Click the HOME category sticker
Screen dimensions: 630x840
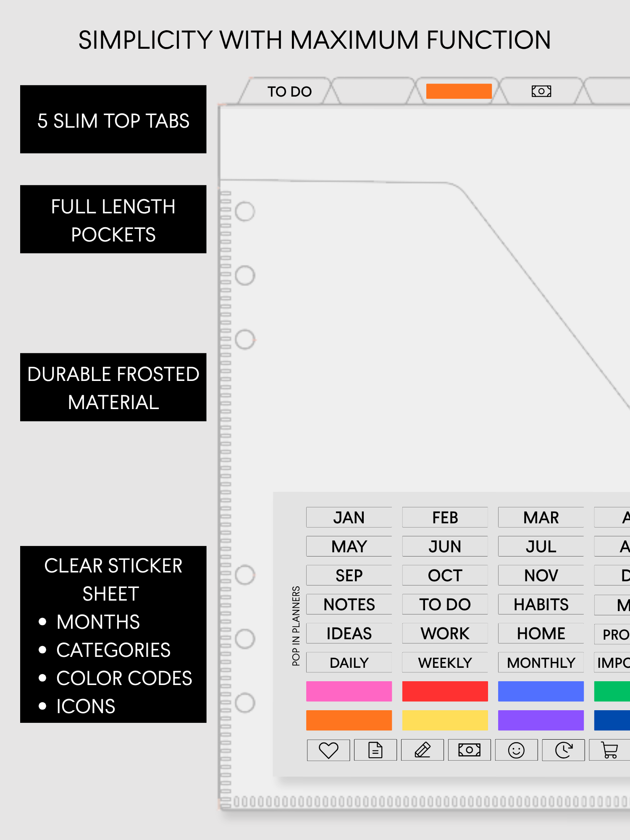point(541,633)
